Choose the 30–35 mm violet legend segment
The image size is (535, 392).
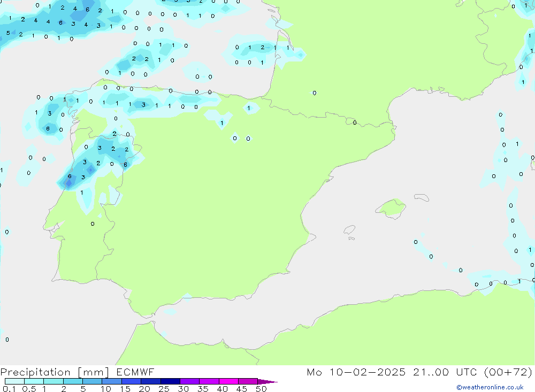(189, 381)
